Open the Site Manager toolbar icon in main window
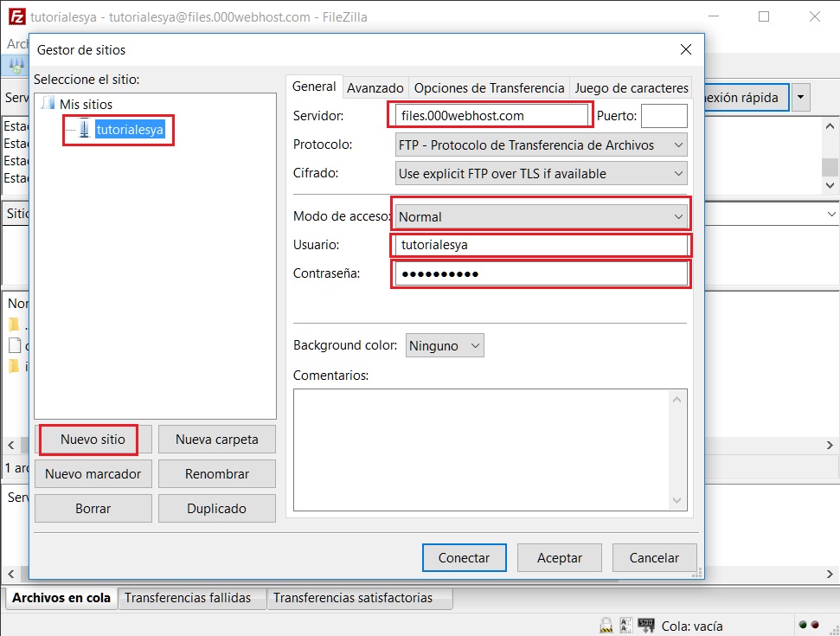840x636 pixels. coord(16,66)
